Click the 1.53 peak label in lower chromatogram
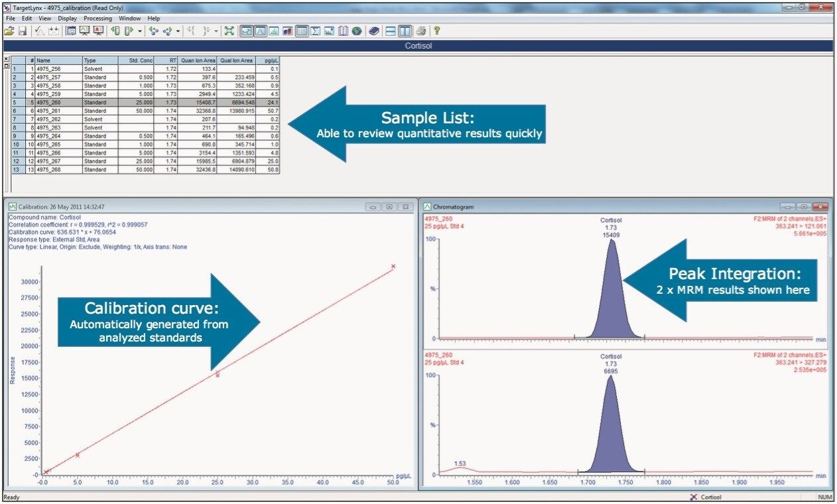The height and width of the screenshot is (504, 837). coord(460,463)
